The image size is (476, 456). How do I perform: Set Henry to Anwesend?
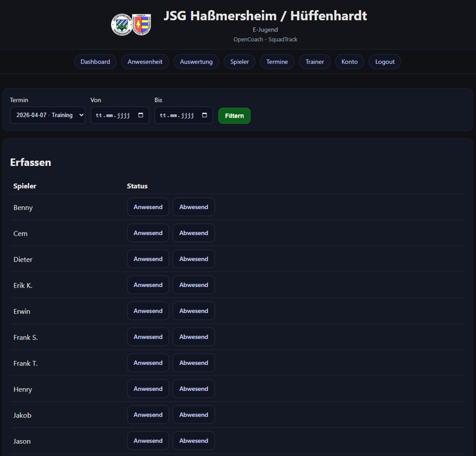148,389
